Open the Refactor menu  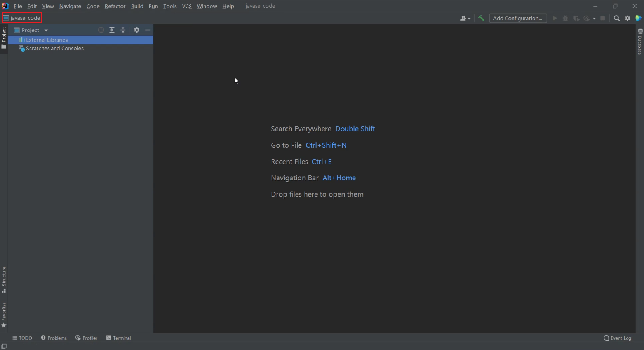pyautogui.click(x=115, y=6)
